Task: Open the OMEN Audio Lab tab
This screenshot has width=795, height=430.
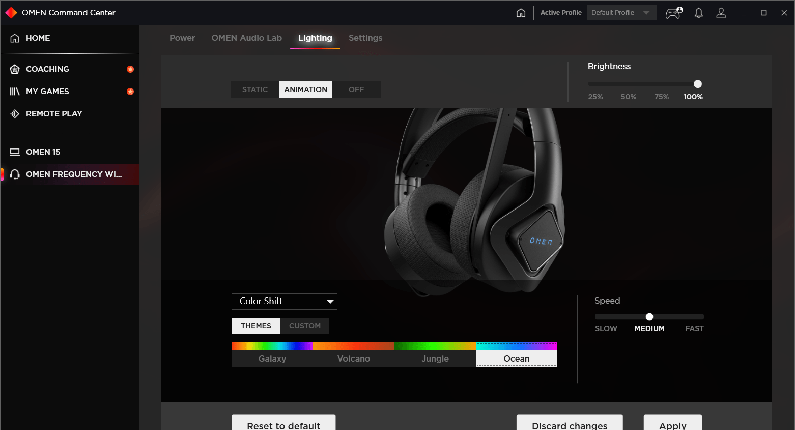Action: pos(246,38)
